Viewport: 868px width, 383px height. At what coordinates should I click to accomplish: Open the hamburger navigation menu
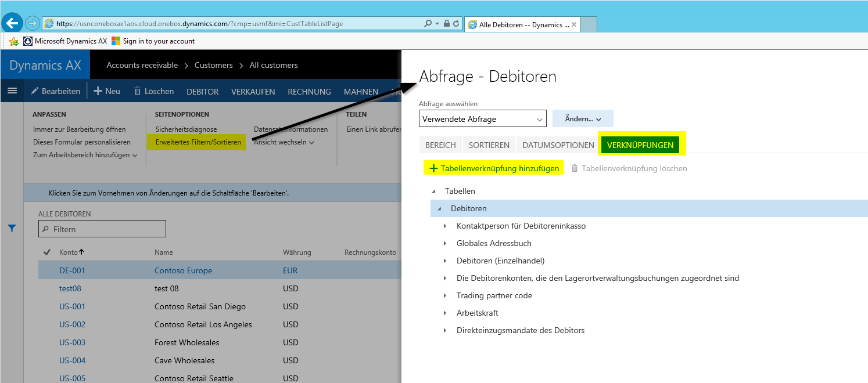tap(12, 91)
